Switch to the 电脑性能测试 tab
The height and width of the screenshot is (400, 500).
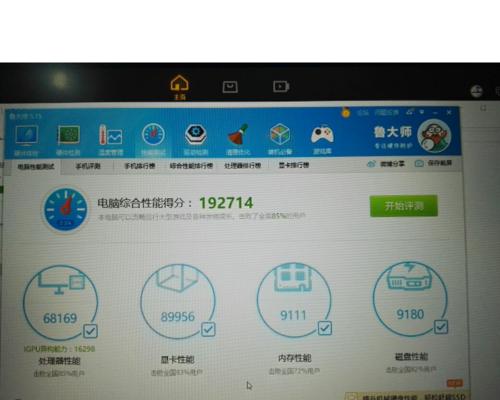(x=36, y=167)
